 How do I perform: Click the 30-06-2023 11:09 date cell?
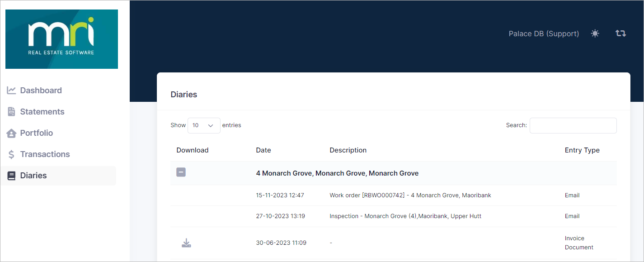point(281,243)
